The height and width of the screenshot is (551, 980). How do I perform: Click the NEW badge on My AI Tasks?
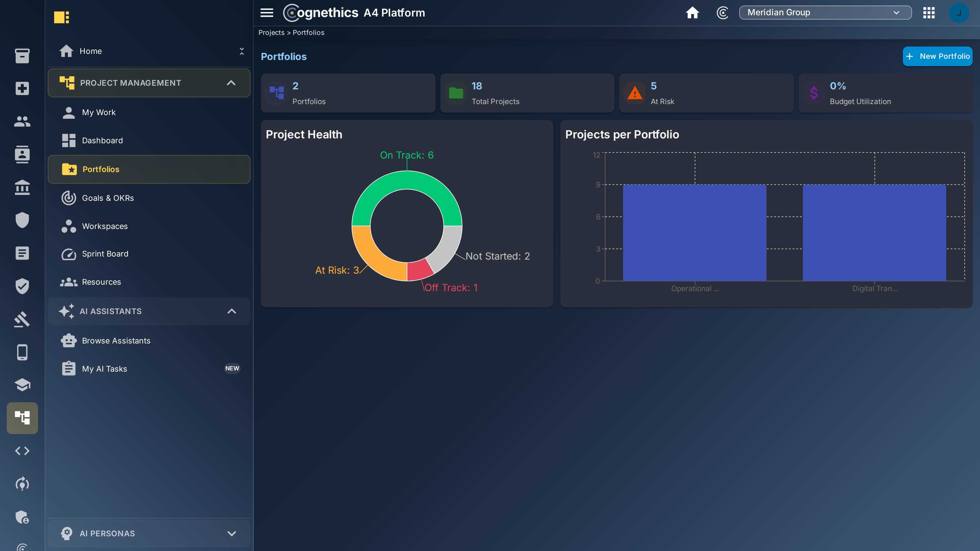click(x=232, y=369)
